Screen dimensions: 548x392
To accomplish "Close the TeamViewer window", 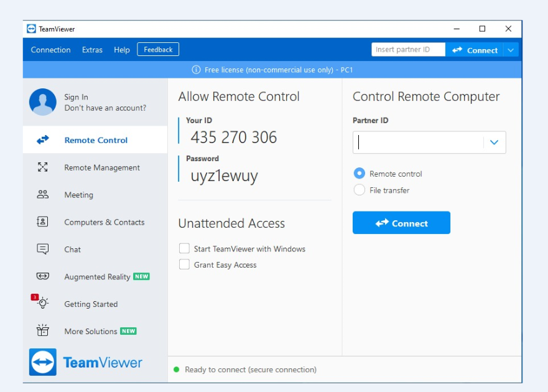I will (509, 29).
